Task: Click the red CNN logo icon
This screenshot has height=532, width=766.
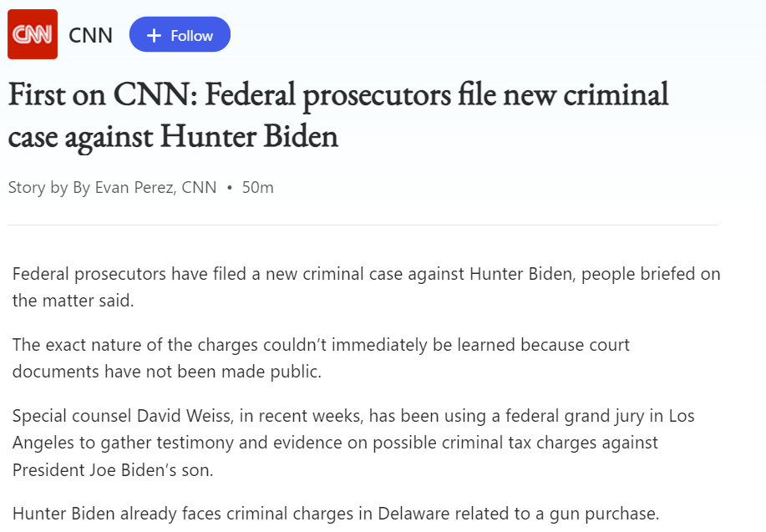Action: tap(33, 34)
